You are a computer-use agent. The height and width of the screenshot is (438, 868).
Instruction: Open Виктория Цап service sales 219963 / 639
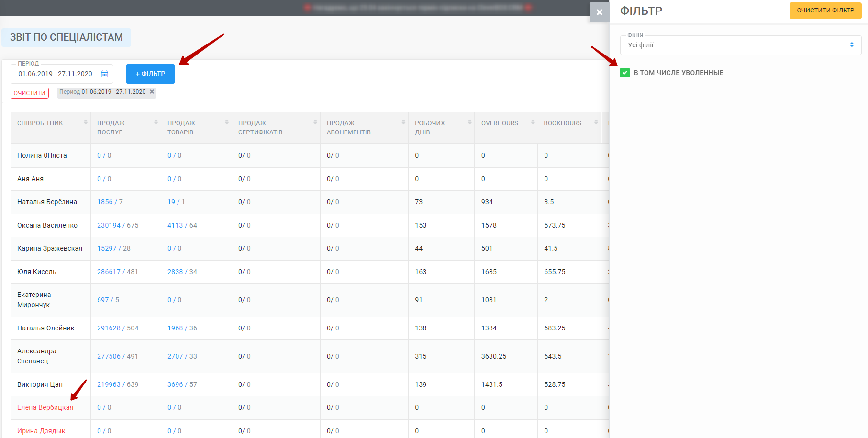pyautogui.click(x=118, y=384)
